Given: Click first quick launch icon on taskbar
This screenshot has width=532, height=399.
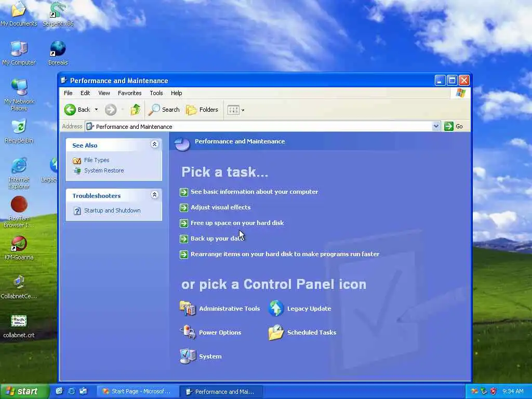Looking at the screenshot, I should tap(59, 391).
